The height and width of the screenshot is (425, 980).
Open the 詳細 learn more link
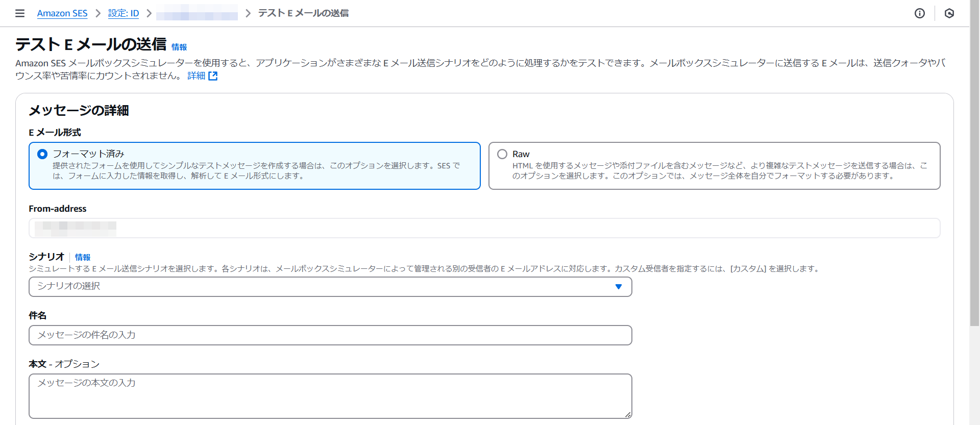[196, 76]
